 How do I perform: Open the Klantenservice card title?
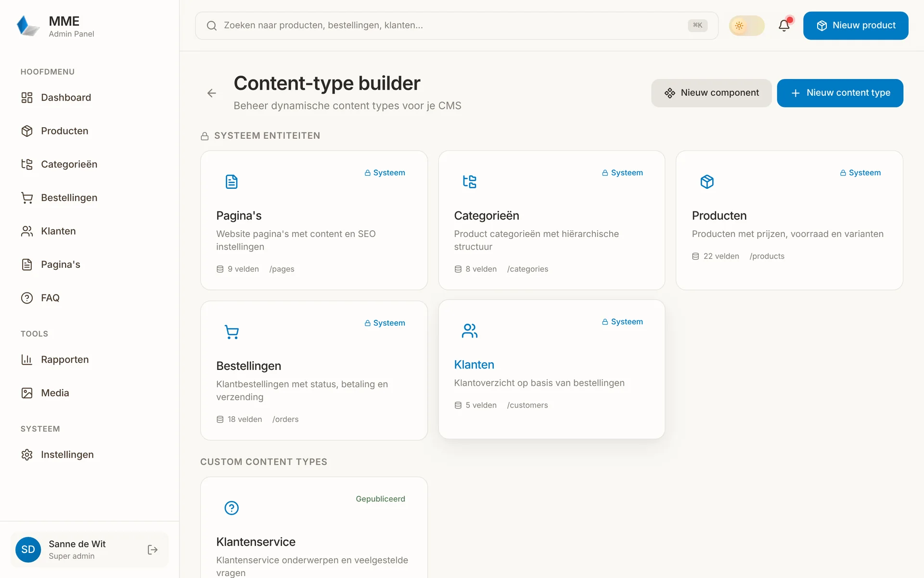point(256,542)
